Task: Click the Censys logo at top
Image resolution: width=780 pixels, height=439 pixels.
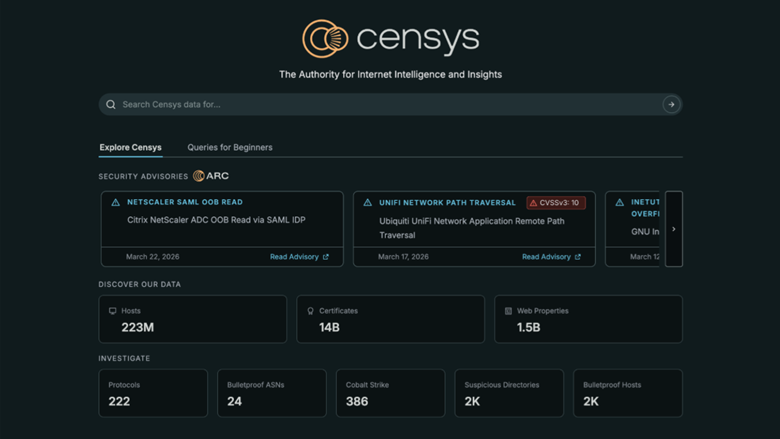Action: coord(390,38)
